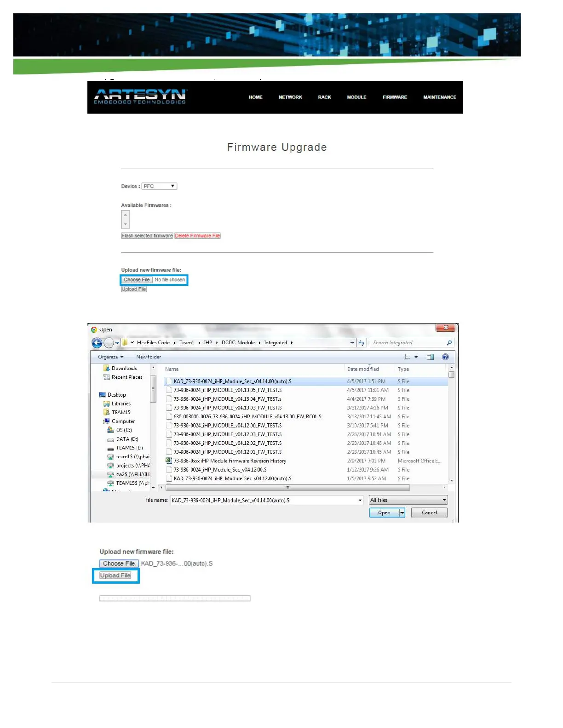Click Team1 breadcrumb in address bar
The height and width of the screenshot is (728, 563).
[x=187, y=342]
